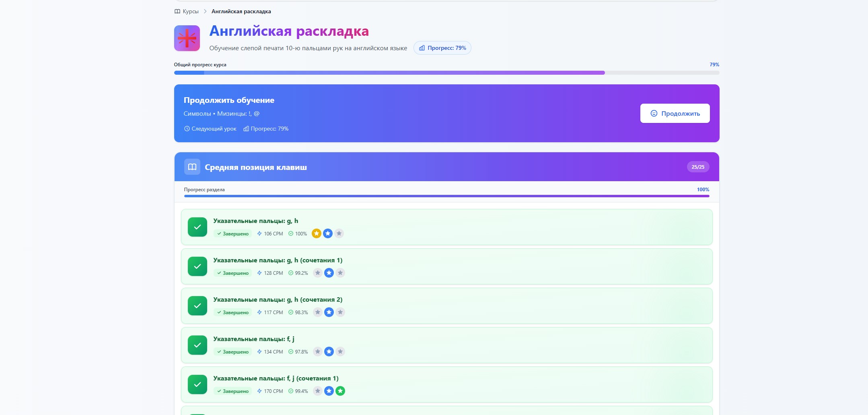
Task: Click the book icon beside Курсы breadcrumb
Action: 177,11
